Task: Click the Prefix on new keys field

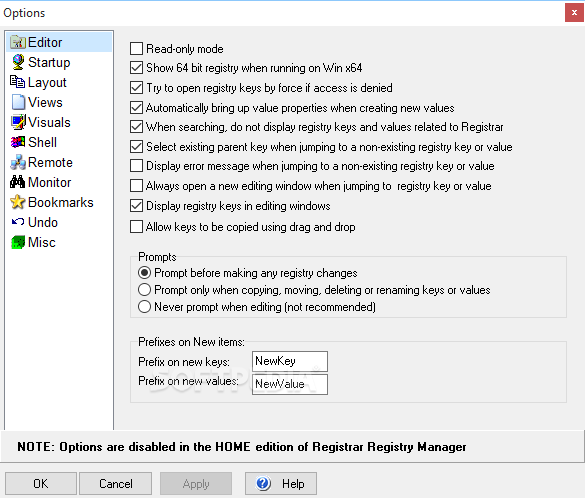Action: click(290, 361)
